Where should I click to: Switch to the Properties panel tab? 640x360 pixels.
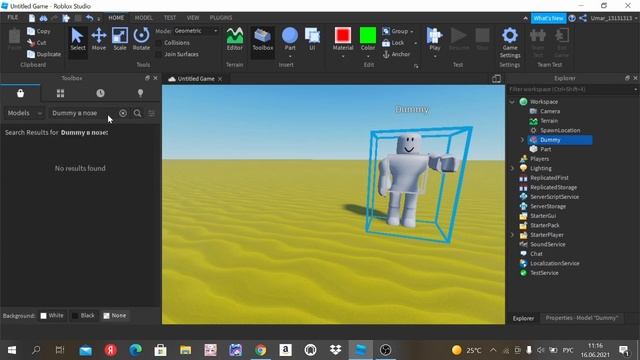coord(582,318)
